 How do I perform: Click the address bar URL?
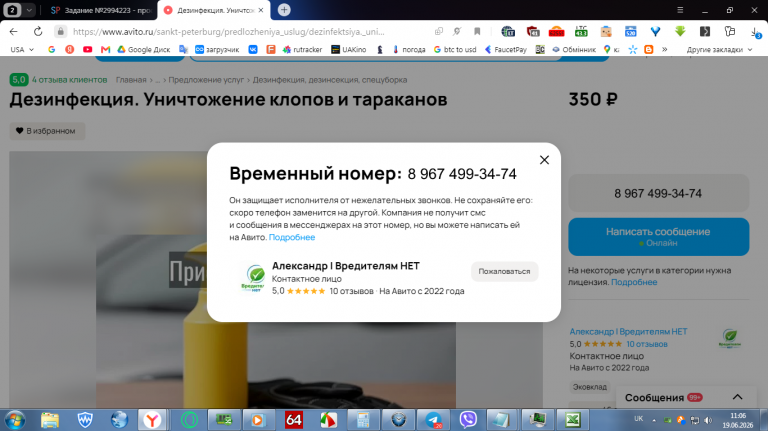[228, 32]
